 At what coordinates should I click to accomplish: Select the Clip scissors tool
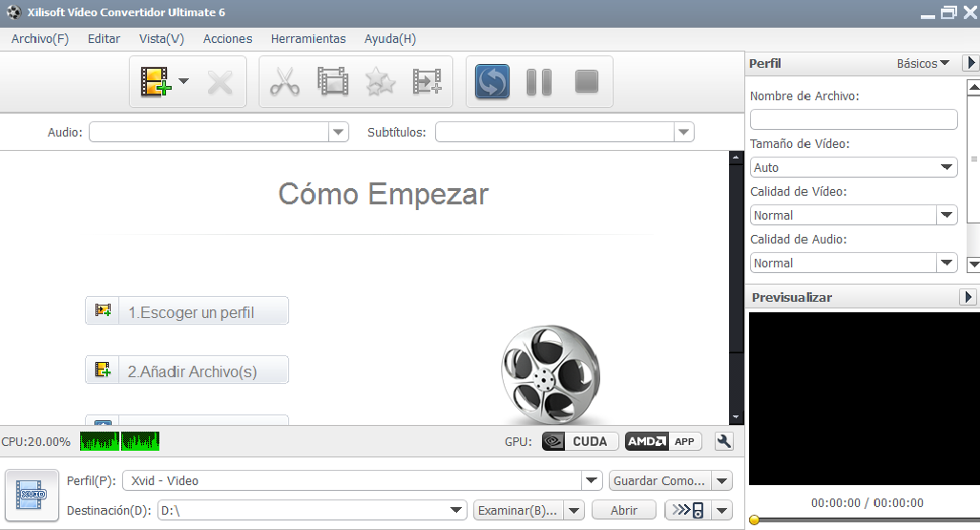pos(285,82)
